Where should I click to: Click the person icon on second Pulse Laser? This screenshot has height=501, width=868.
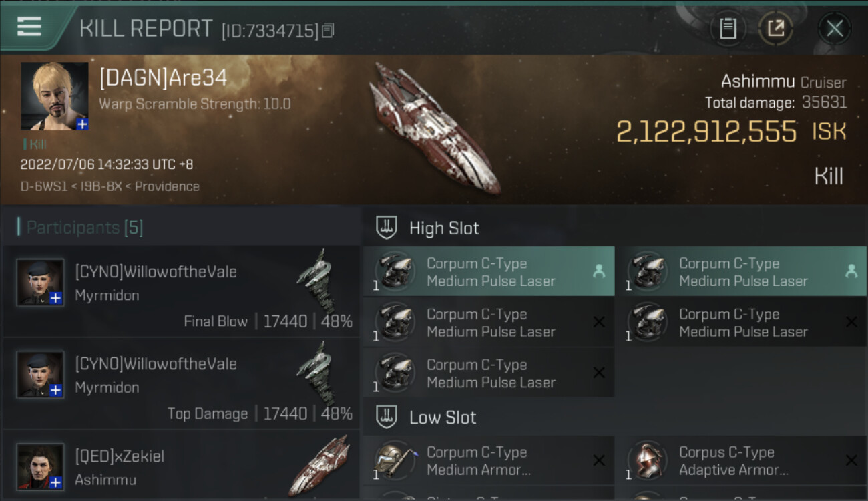851,271
